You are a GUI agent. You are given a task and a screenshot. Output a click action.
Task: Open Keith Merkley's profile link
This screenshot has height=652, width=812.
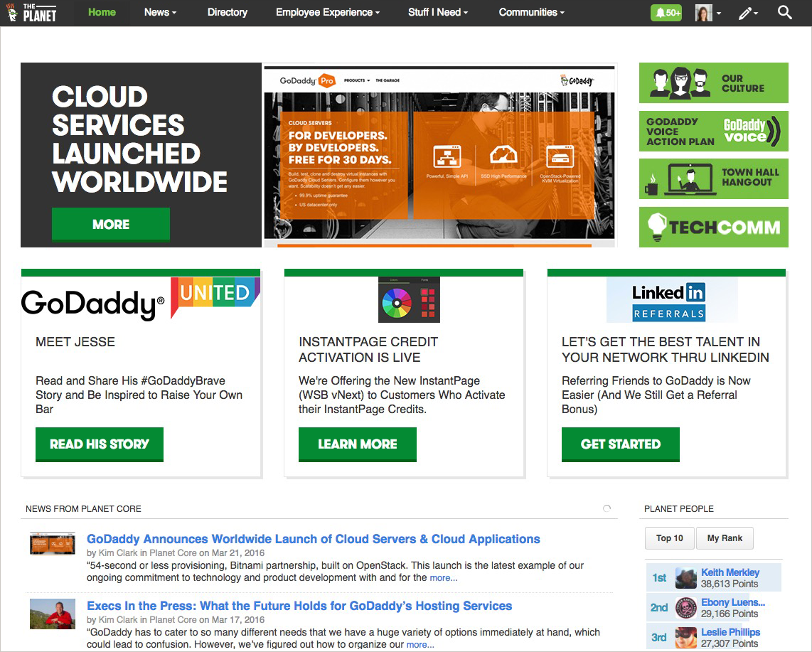(x=730, y=572)
